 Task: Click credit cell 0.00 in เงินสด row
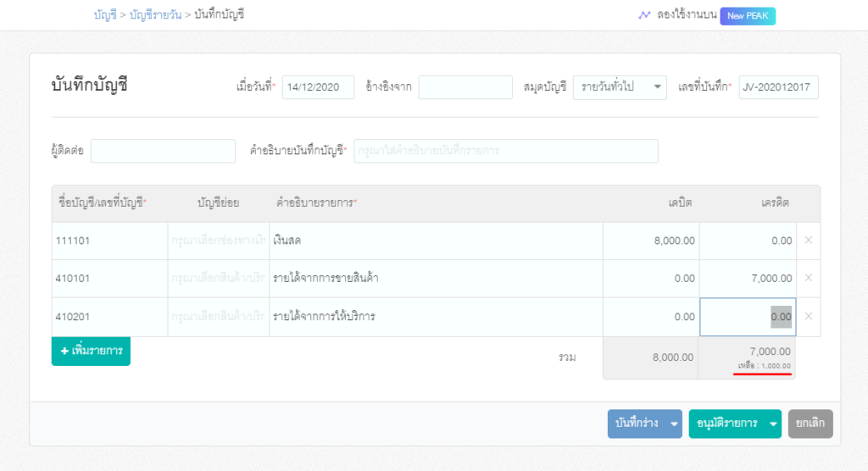coord(748,241)
